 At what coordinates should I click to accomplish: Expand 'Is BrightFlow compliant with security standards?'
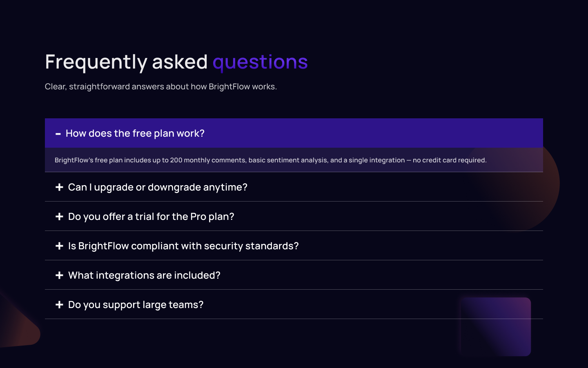183,246
